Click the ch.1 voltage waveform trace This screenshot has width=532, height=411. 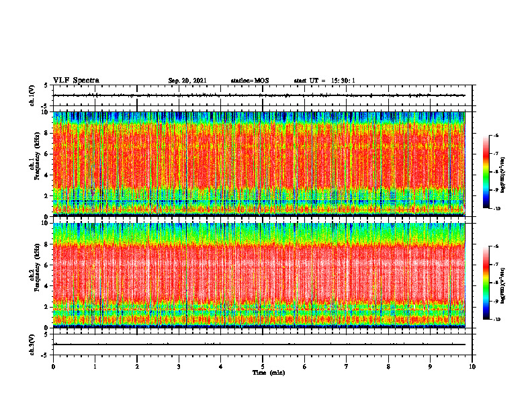click(x=259, y=95)
